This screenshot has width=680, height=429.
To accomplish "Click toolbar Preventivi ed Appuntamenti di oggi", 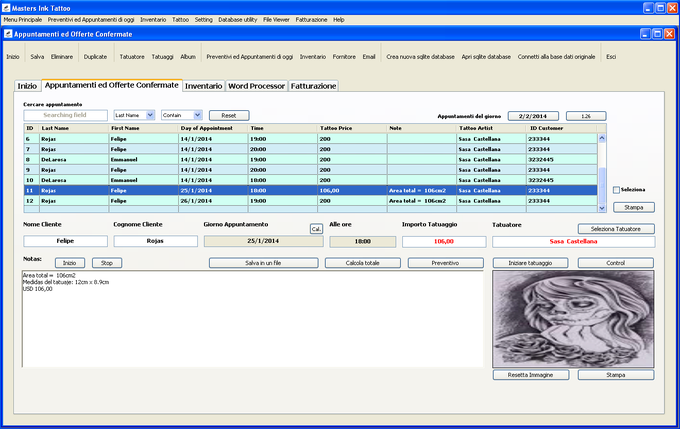I will pyautogui.click(x=249, y=57).
